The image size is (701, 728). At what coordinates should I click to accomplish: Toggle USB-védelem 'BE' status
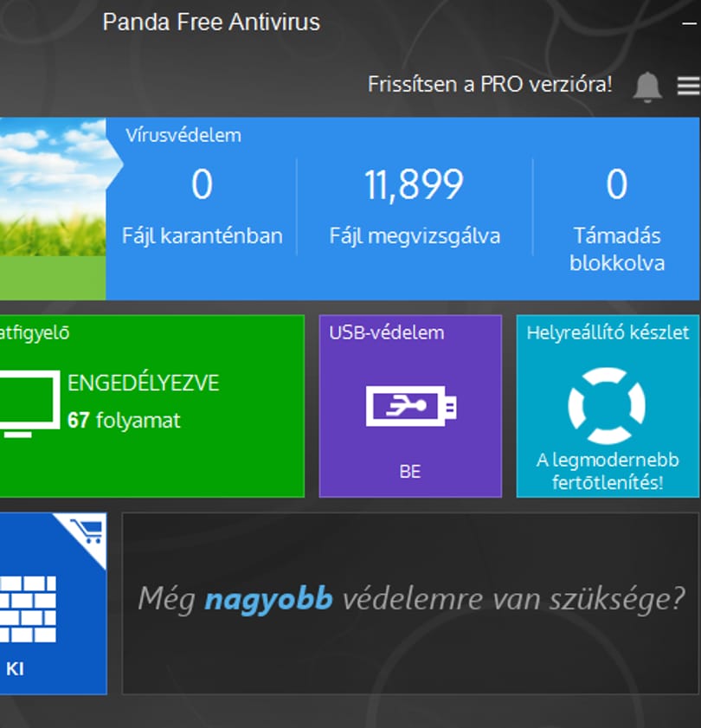click(x=410, y=472)
